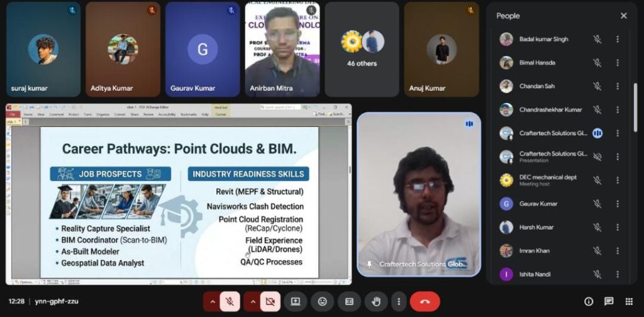Toggle raise hand
The image size is (644, 317).
pos(377,301)
